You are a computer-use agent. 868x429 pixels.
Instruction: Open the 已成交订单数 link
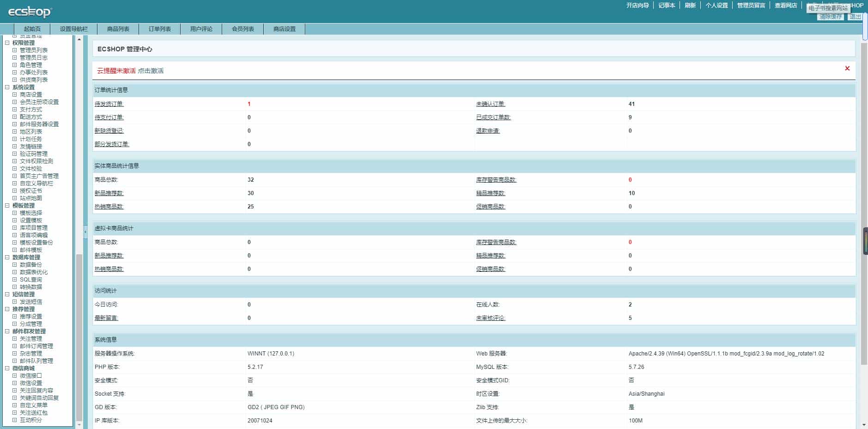[493, 117]
